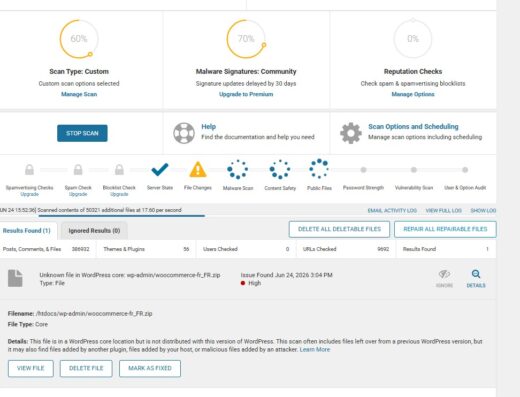Click Upgrade under Spam Check
This screenshot has height=397, width=520.
coord(78,194)
